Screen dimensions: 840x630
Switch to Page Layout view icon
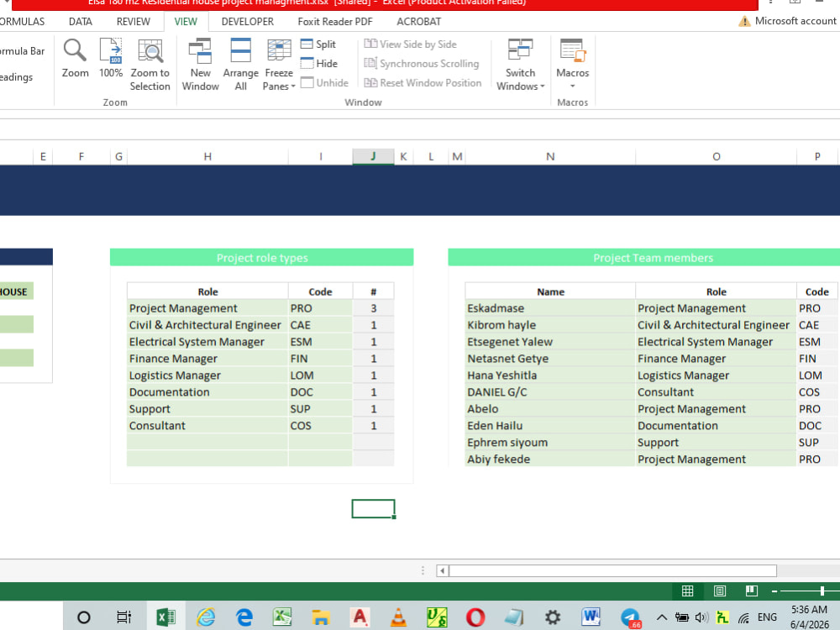tap(720, 591)
